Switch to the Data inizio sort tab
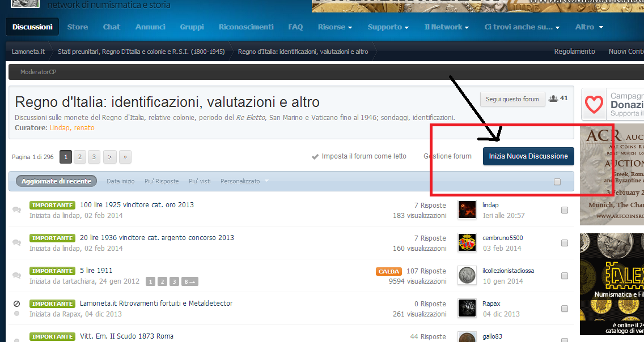The height and width of the screenshot is (342, 644). click(x=121, y=181)
